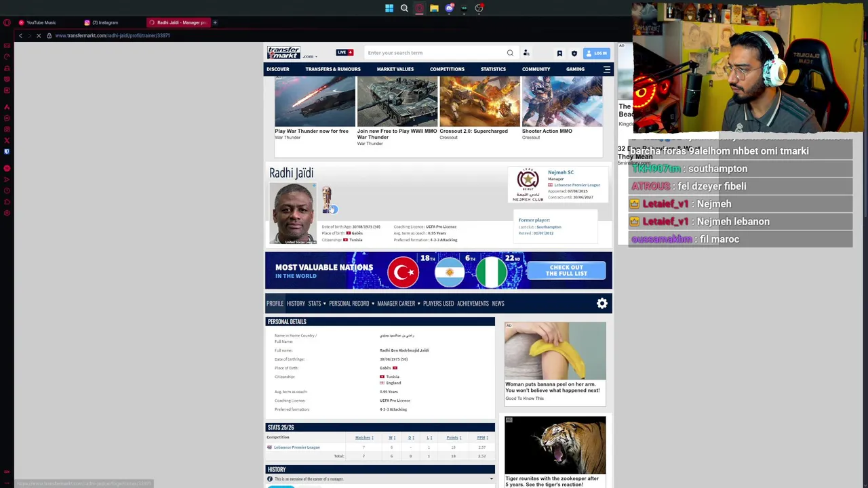Select the History profile tab
Viewport: 868px width, 488px height.
(296, 304)
